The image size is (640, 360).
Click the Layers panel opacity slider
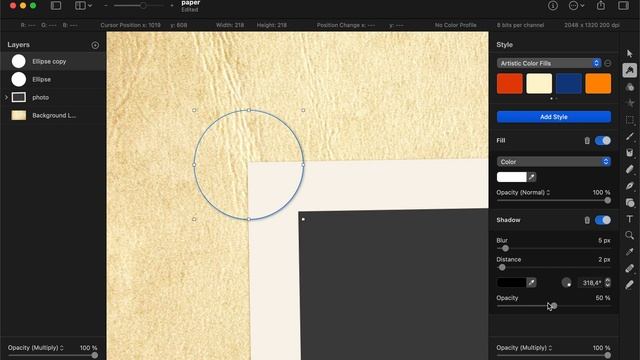pos(53,356)
